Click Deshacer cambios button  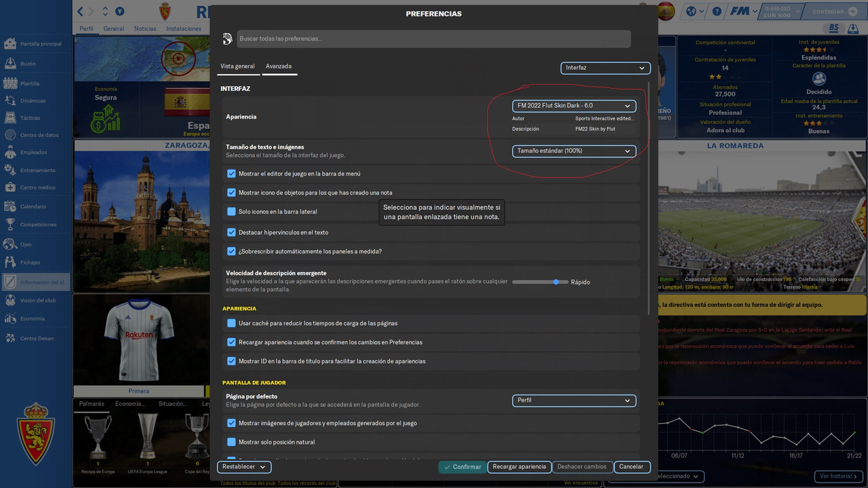click(x=582, y=467)
